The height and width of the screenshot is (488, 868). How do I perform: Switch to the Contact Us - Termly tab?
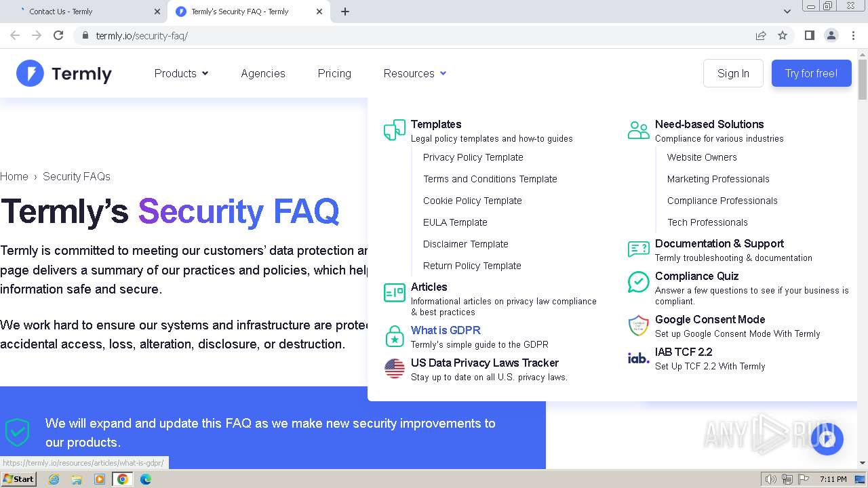pyautogui.click(x=84, y=12)
